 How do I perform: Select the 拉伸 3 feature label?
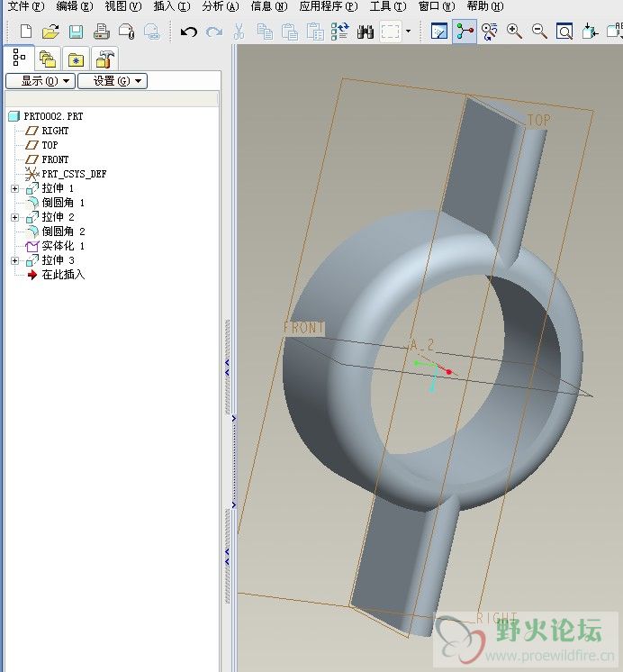[x=58, y=260]
